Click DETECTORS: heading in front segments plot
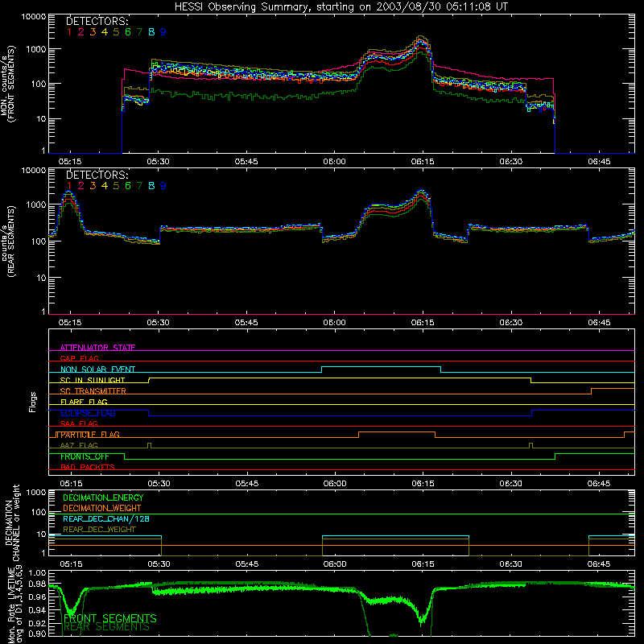This screenshot has width=644, height=644. click(x=97, y=21)
